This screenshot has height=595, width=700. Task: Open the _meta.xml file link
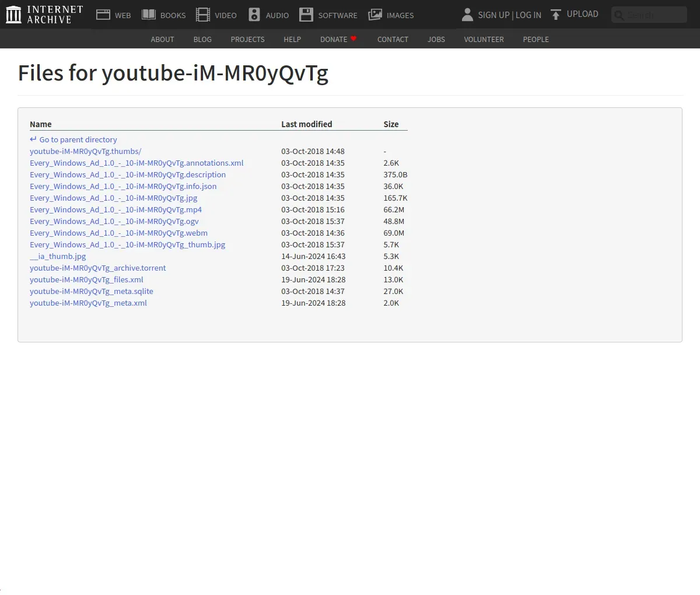[x=88, y=303]
